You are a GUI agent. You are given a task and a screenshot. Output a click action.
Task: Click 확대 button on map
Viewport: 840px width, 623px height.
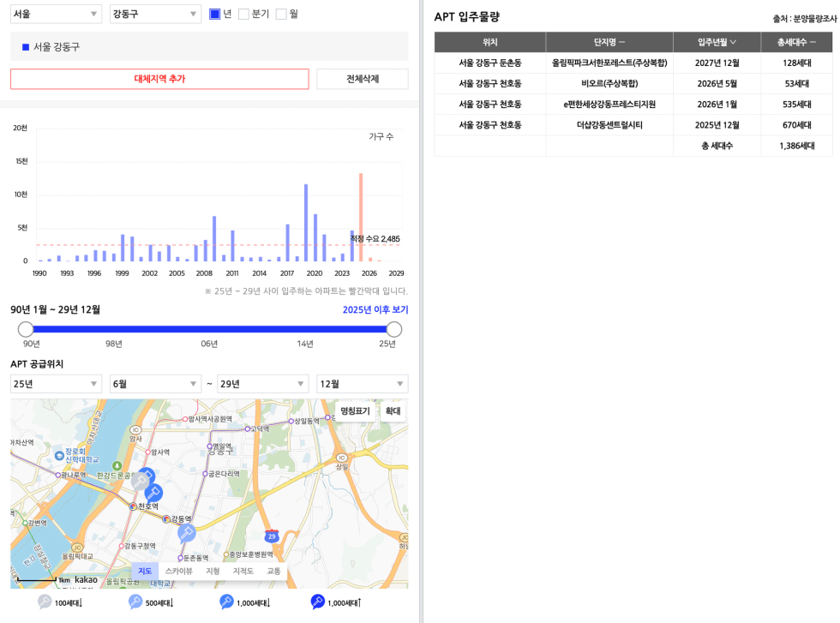[393, 410]
